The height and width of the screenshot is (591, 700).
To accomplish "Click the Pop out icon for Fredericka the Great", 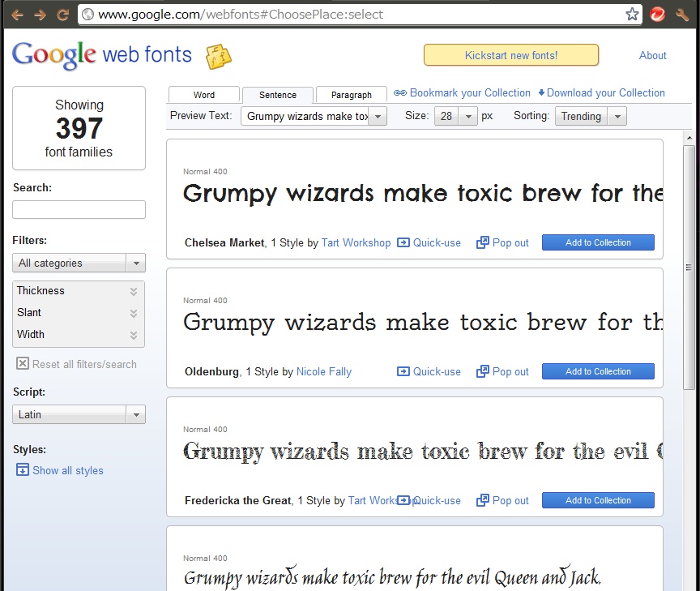I will (483, 500).
